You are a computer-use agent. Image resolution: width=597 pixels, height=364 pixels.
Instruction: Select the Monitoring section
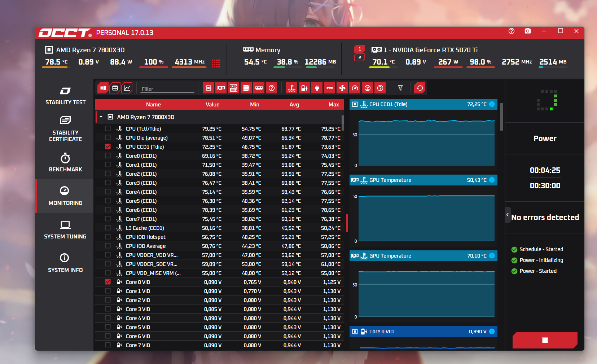pos(65,196)
